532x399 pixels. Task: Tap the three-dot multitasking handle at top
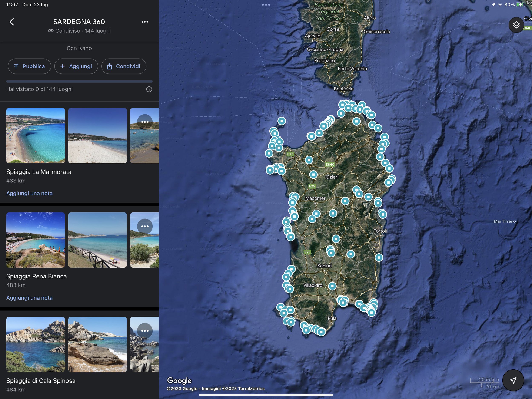pyautogui.click(x=266, y=4)
